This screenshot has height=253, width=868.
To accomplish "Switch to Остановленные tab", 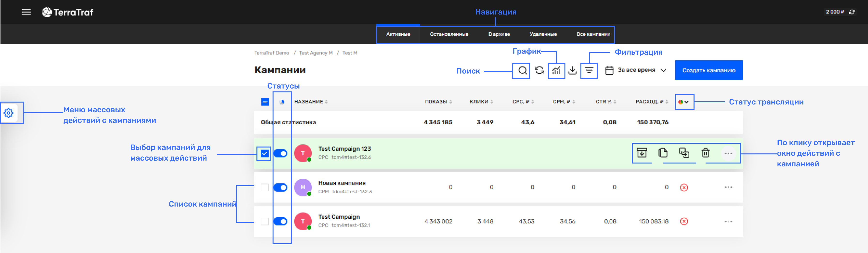I will tap(449, 34).
